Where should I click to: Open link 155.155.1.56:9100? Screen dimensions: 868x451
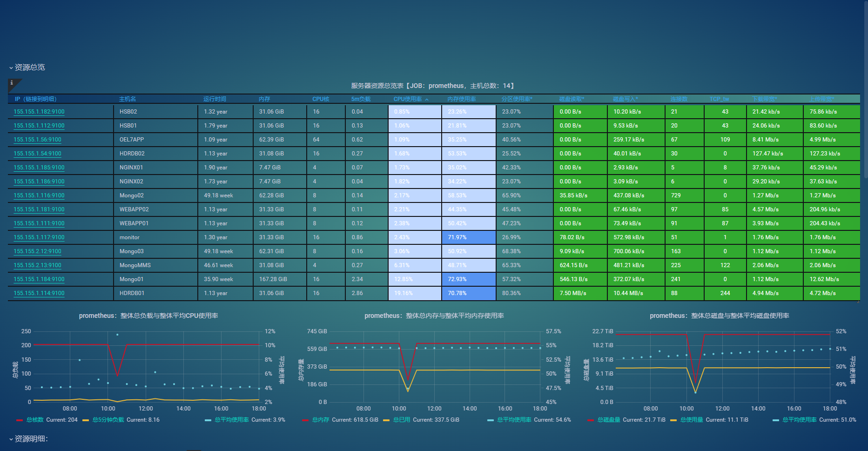[37, 140]
